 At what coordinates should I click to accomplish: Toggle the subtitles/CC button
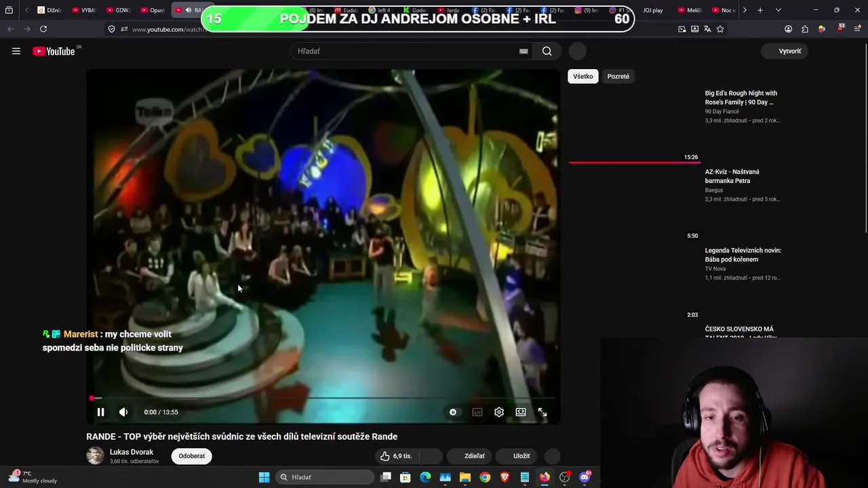coord(477,412)
